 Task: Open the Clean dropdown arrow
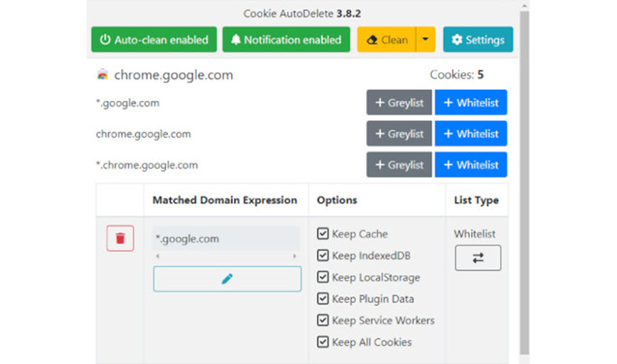coord(425,39)
